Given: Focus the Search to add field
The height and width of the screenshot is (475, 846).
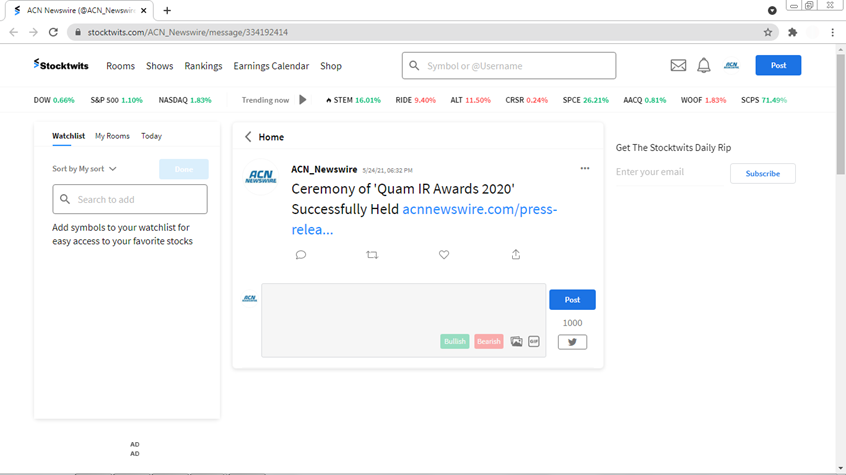Looking at the screenshot, I should [130, 199].
